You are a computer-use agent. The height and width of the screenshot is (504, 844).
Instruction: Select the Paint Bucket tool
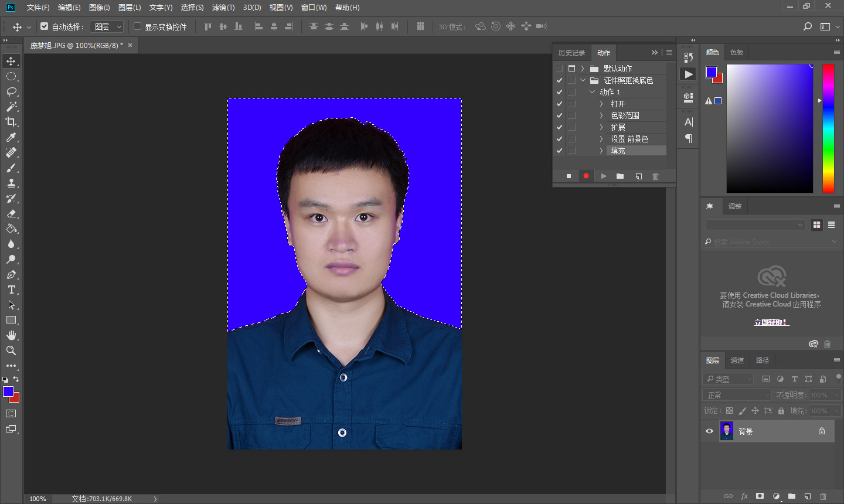[11, 229]
